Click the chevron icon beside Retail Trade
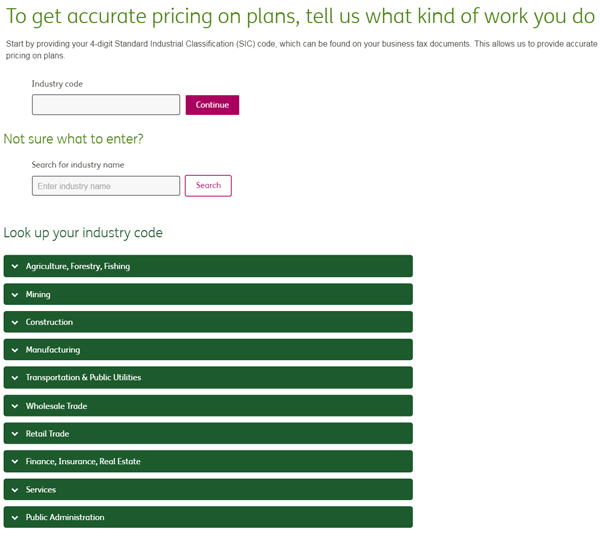This screenshot has height=537, width=600. (15, 434)
